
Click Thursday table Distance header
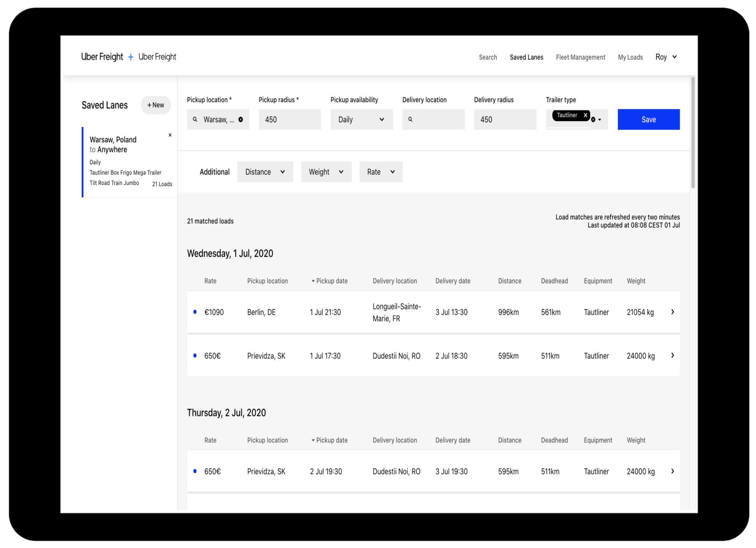click(x=510, y=440)
